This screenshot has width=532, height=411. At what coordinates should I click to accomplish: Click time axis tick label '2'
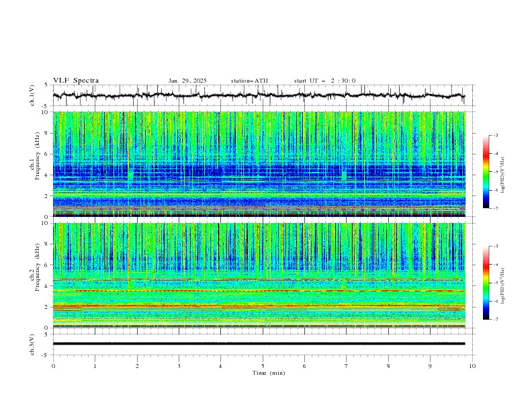coord(137,366)
